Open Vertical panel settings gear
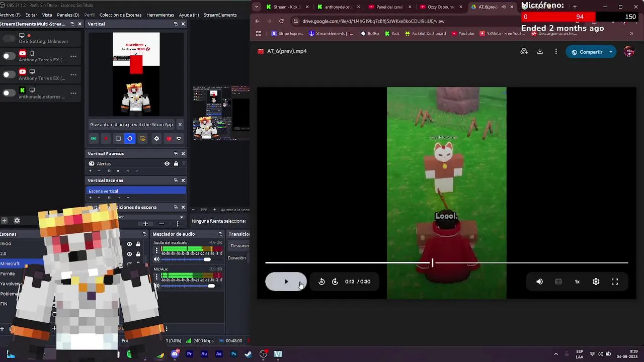This screenshot has width=644, height=362. coord(156,139)
